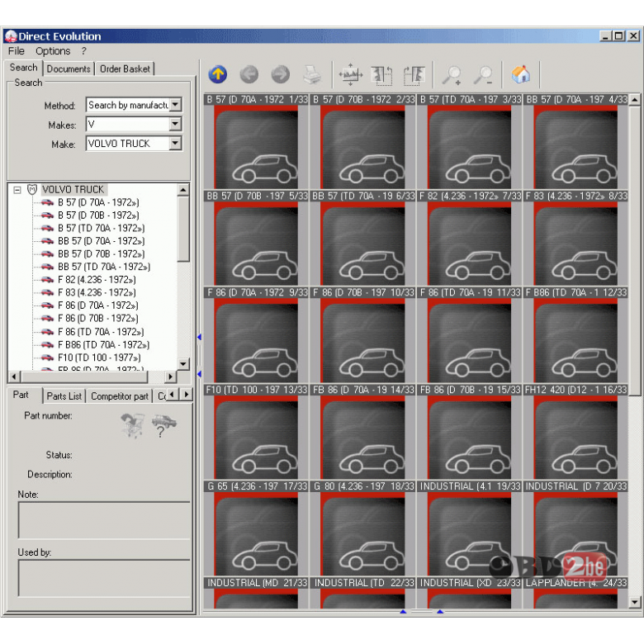The width and height of the screenshot is (644, 644).
Task: Switch to the Order Basket tab
Action: click(x=125, y=69)
